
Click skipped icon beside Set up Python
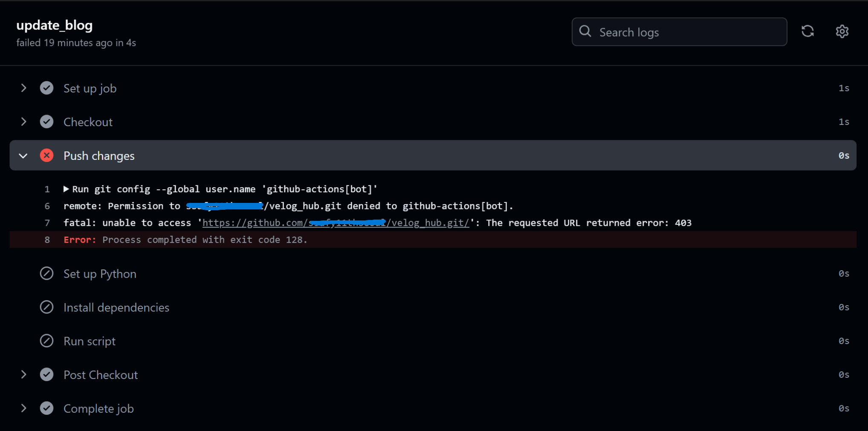click(x=47, y=273)
